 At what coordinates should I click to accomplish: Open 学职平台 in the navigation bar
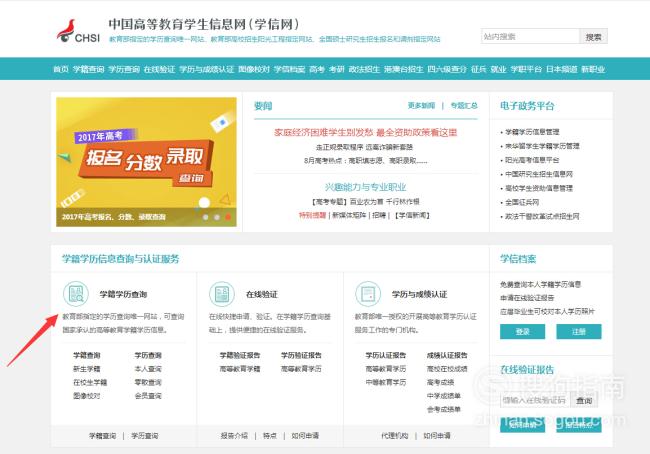click(x=526, y=69)
